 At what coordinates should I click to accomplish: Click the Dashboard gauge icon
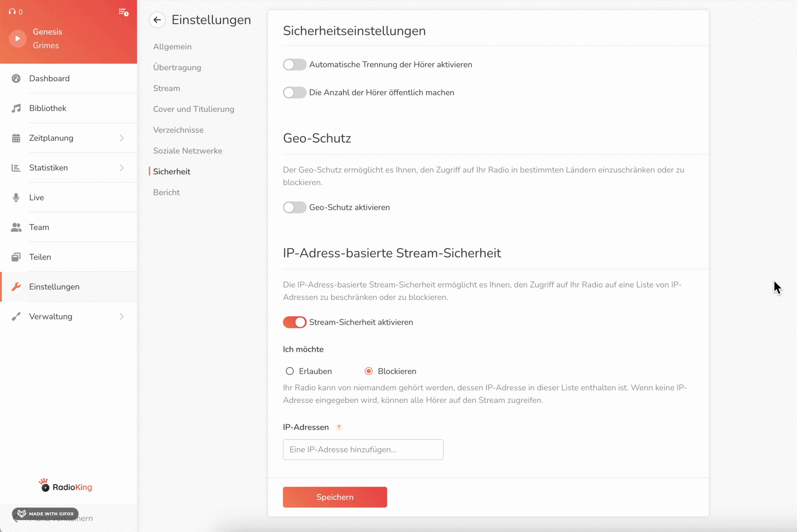[x=16, y=78]
